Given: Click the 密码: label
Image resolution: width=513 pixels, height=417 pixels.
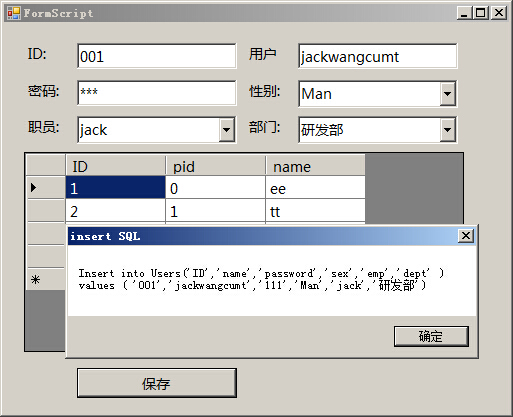Looking at the screenshot, I should (43, 91).
